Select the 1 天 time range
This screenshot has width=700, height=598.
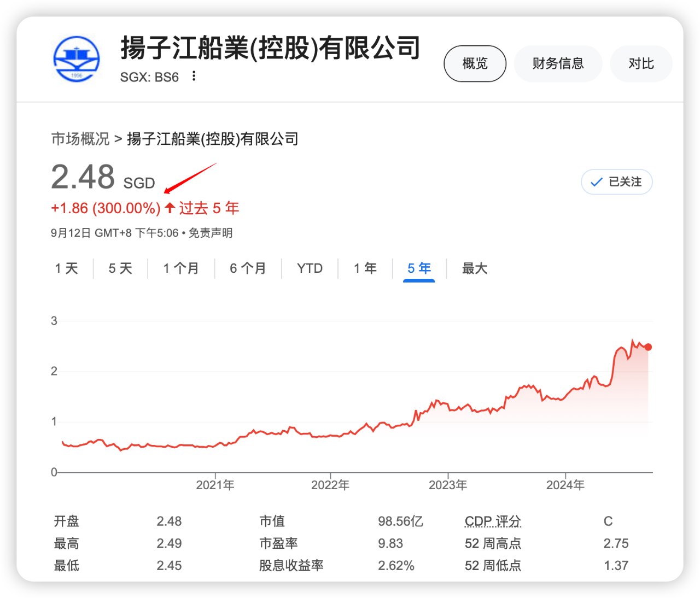point(66,268)
